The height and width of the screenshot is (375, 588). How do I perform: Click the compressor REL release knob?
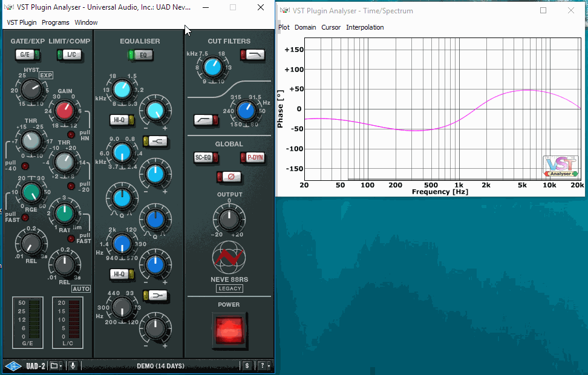[x=65, y=265]
